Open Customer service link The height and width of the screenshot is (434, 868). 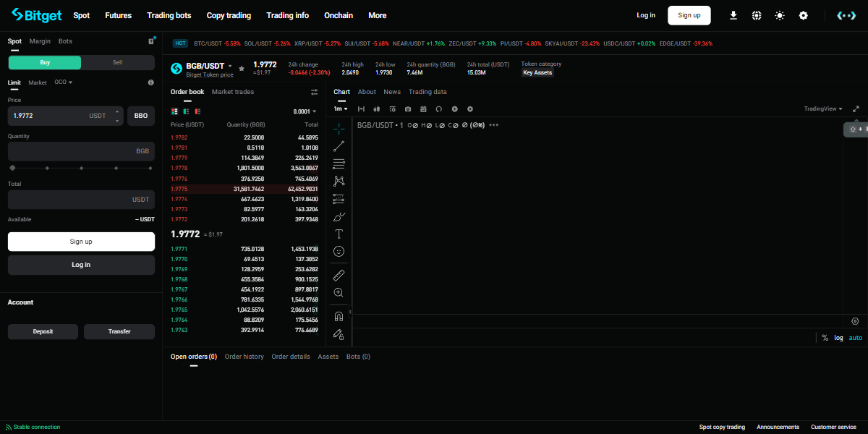point(833,427)
